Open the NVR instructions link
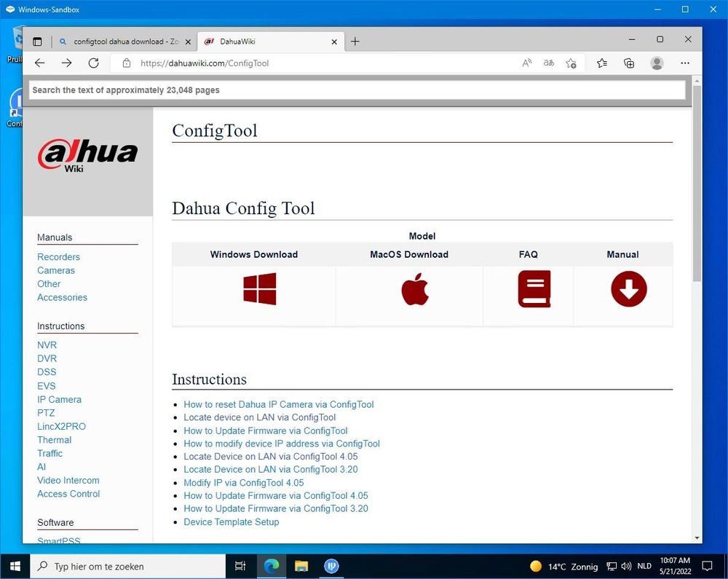The image size is (728, 579). [x=47, y=345]
